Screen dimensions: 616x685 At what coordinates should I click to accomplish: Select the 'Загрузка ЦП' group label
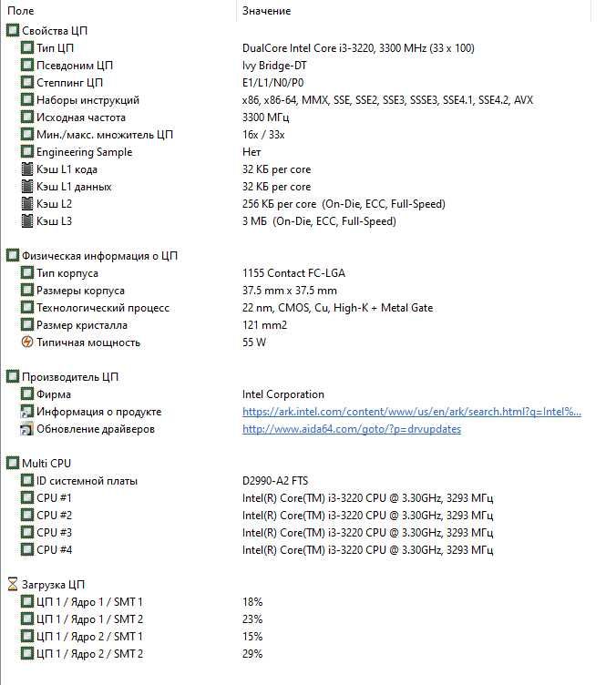tap(53, 585)
